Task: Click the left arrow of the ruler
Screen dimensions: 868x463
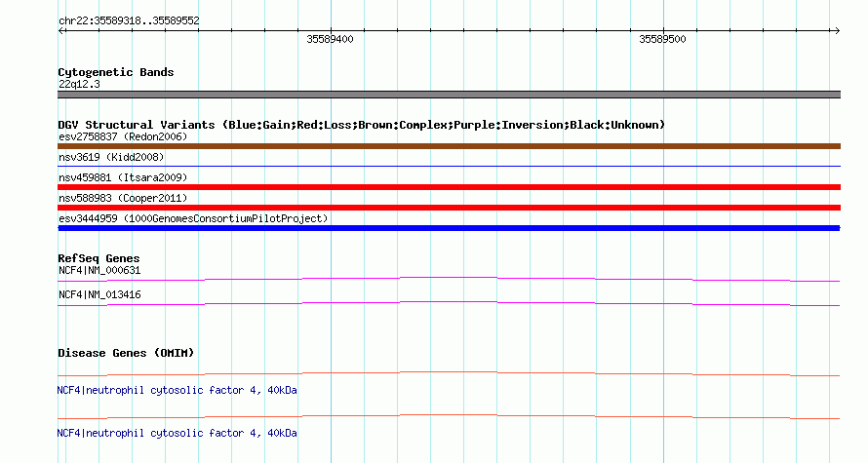Action: click(61, 31)
